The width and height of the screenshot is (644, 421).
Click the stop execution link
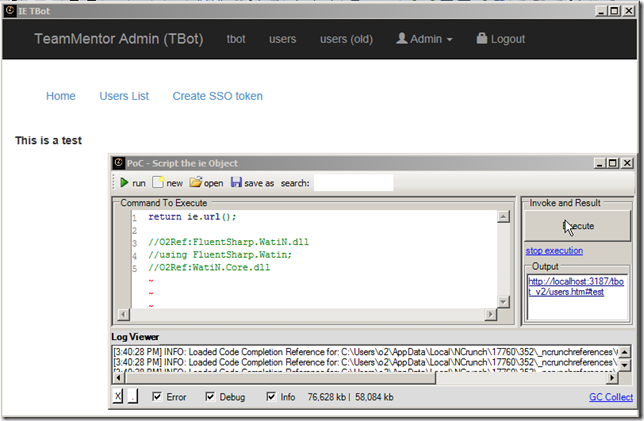(x=554, y=250)
